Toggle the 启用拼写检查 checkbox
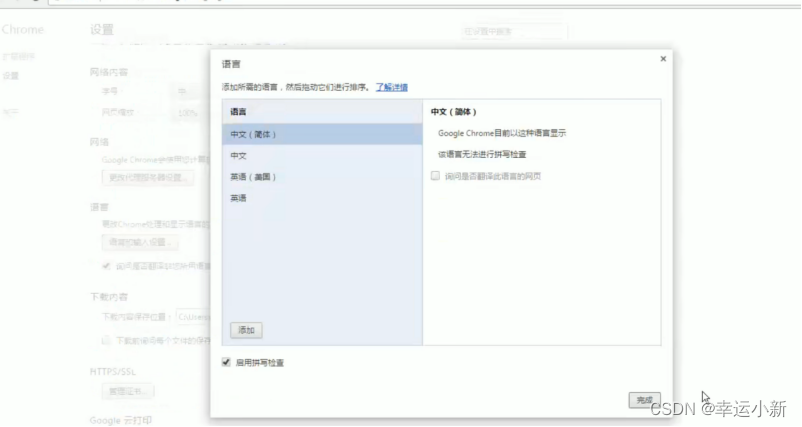 point(226,362)
